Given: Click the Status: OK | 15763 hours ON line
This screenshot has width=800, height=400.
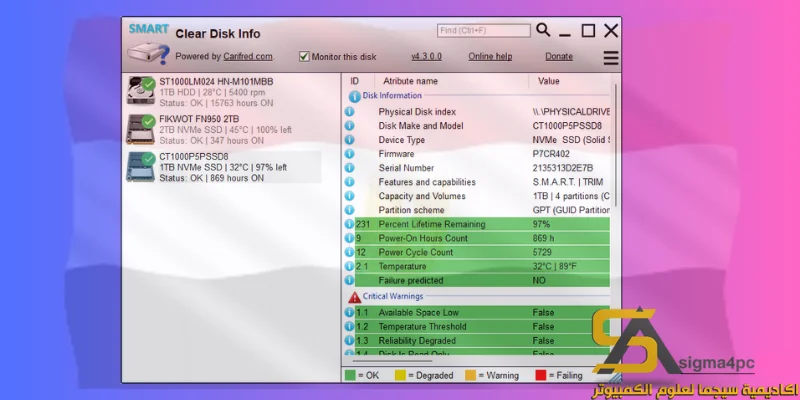Looking at the screenshot, I should pyautogui.click(x=216, y=103).
